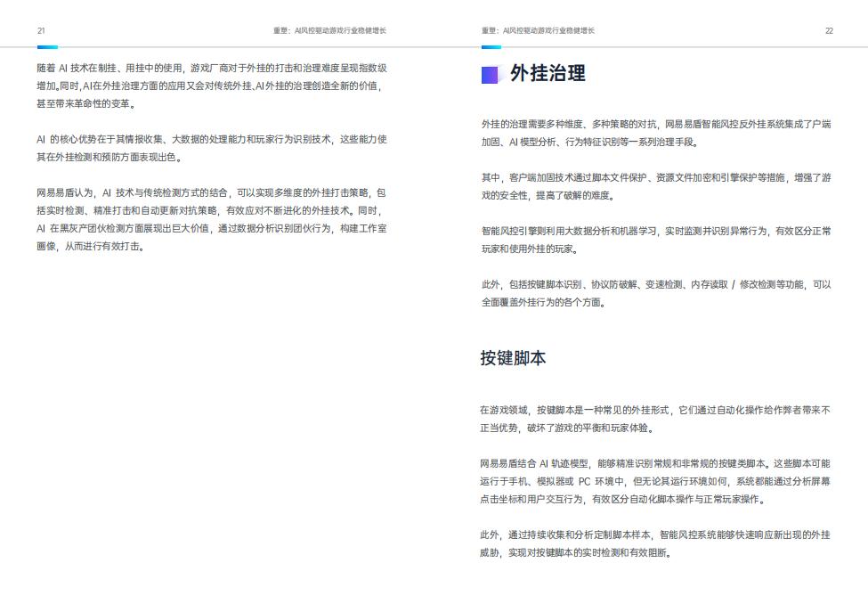Click page number 21 in the header
This screenshot has height=612, width=868.
tap(41, 30)
